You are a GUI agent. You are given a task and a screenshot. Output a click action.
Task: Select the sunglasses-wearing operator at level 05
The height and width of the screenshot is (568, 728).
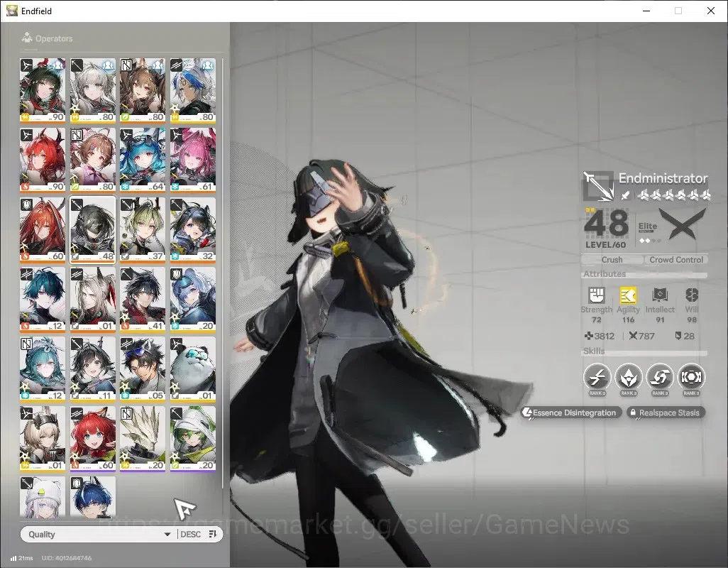[143, 368]
